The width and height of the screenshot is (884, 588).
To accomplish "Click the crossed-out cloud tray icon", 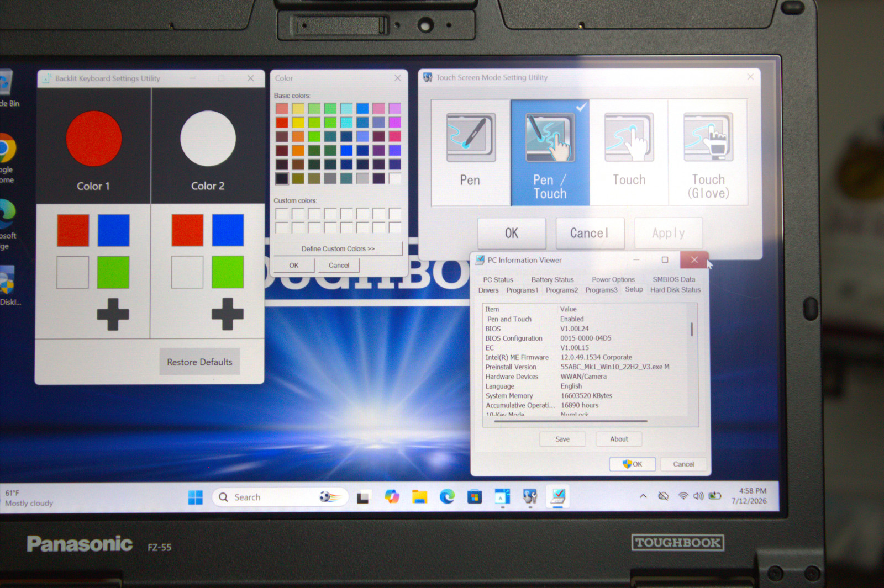I will tap(663, 496).
